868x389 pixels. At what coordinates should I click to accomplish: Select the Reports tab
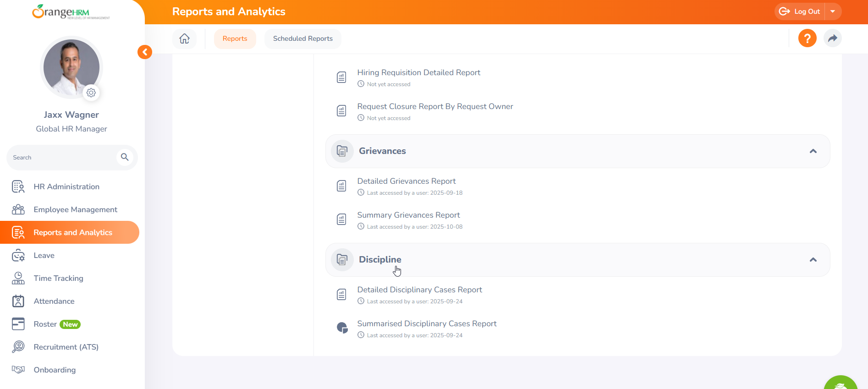coord(235,38)
